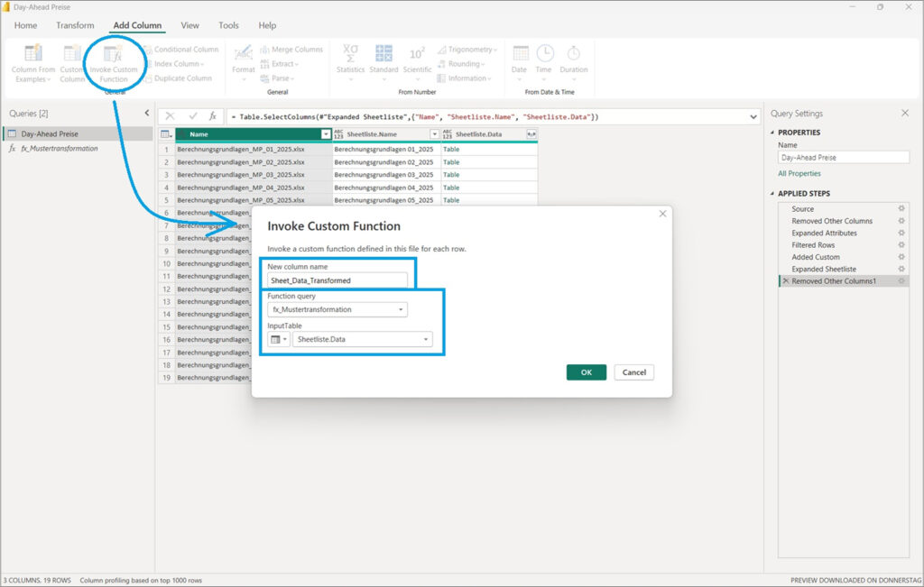Open the Parse dropdown
Image resolution: width=924 pixels, height=587 pixels.
[278, 78]
